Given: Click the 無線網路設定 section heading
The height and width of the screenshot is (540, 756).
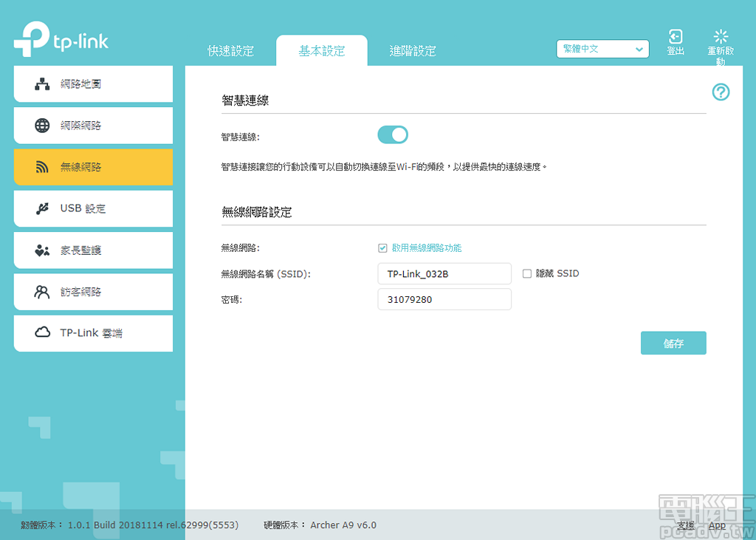Looking at the screenshot, I should pyautogui.click(x=256, y=212).
